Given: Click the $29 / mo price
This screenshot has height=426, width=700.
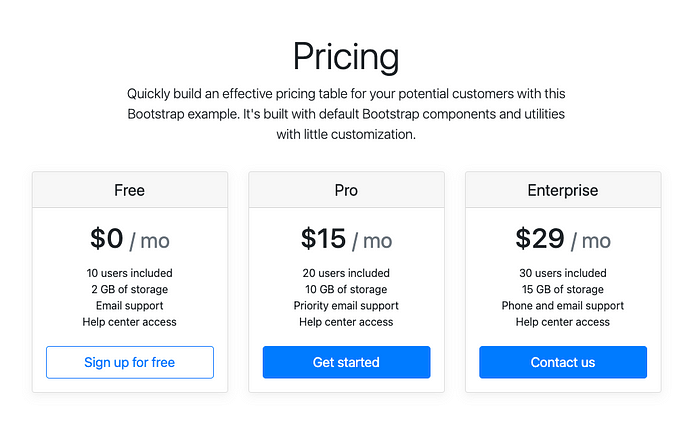Looking at the screenshot, I should click(563, 239).
